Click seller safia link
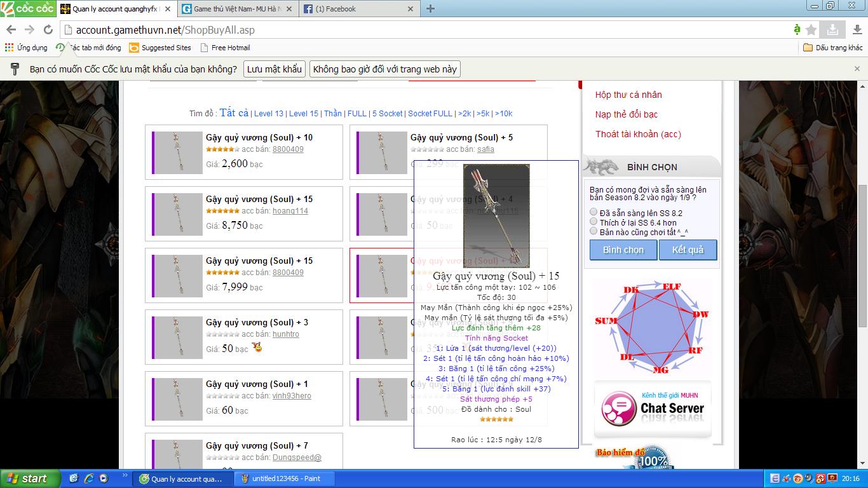Screen dimensions: 868x488 (485, 149)
